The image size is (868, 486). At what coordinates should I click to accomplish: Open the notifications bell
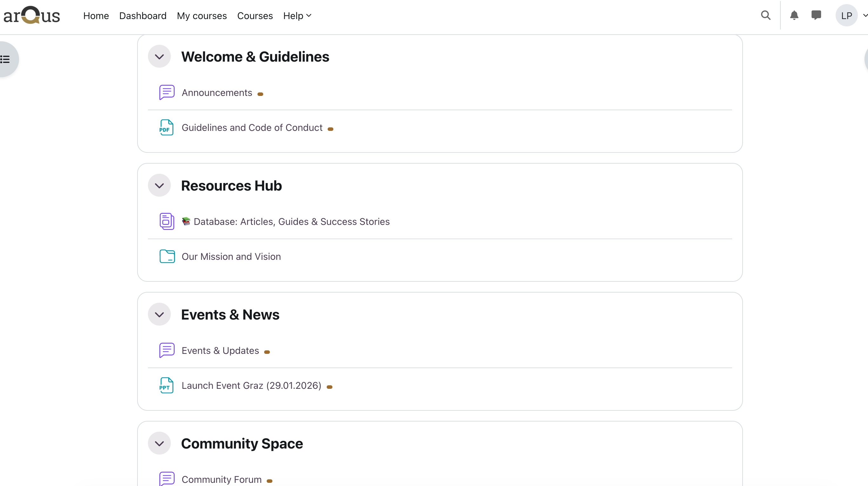pyautogui.click(x=794, y=16)
